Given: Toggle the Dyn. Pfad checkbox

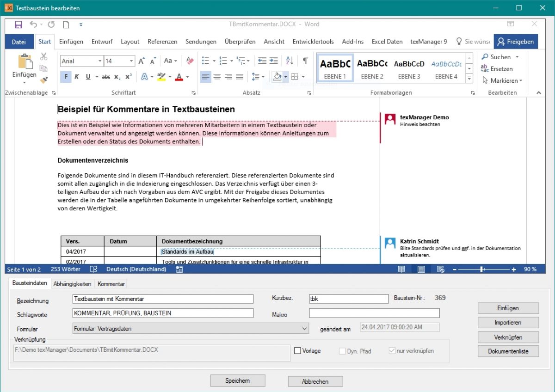Looking at the screenshot, I should coord(342,350).
